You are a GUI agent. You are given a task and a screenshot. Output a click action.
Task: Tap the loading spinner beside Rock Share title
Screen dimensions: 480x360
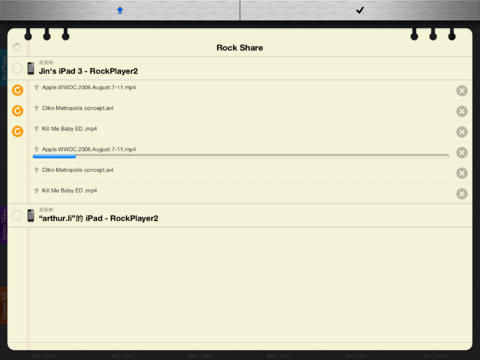(x=17, y=47)
